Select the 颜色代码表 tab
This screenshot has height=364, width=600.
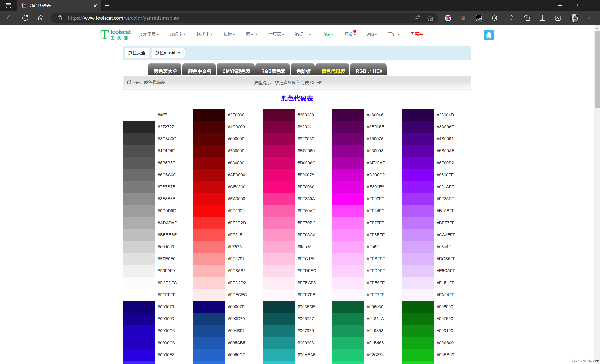333,70
